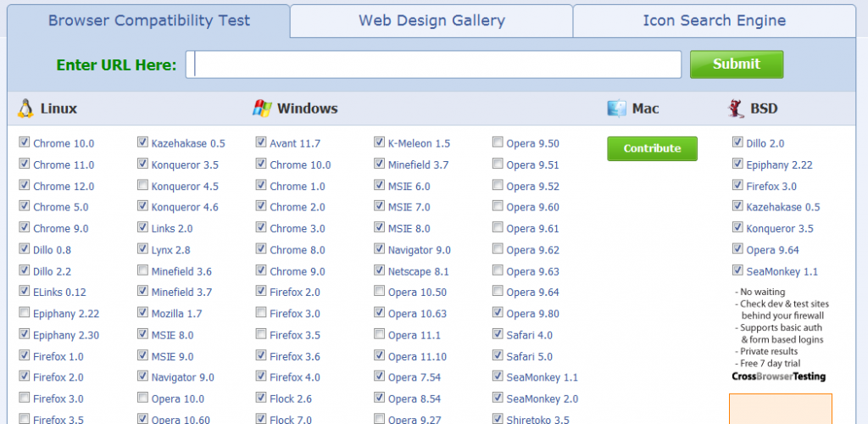868x424 pixels.
Task: Uncheck Safari 4.0 checkbox
Action: click(498, 334)
